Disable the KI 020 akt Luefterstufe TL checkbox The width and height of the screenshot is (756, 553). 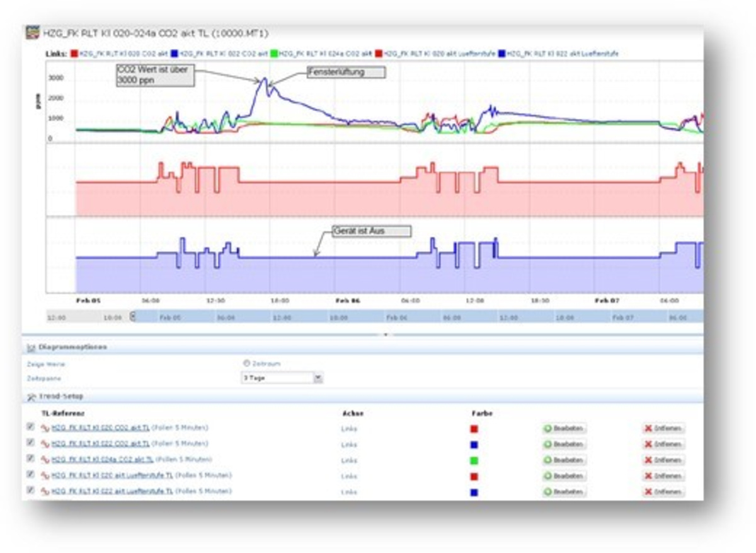[x=30, y=474]
